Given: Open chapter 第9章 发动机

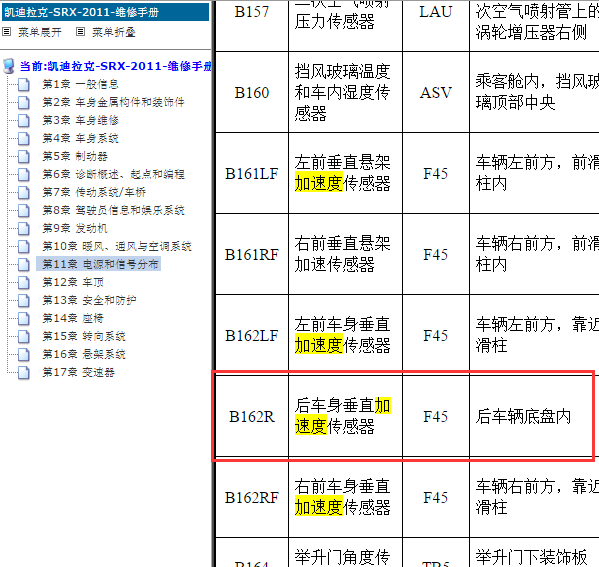Looking at the screenshot, I should (x=75, y=228).
